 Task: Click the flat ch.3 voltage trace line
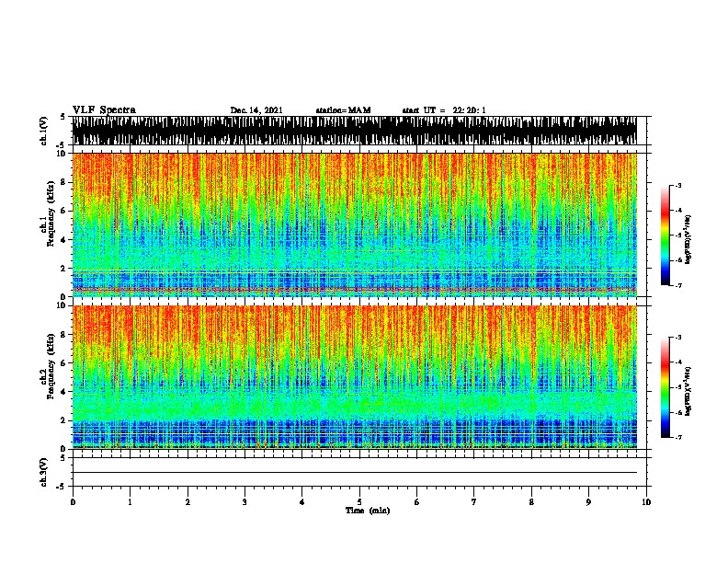click(x=355, y=473)
